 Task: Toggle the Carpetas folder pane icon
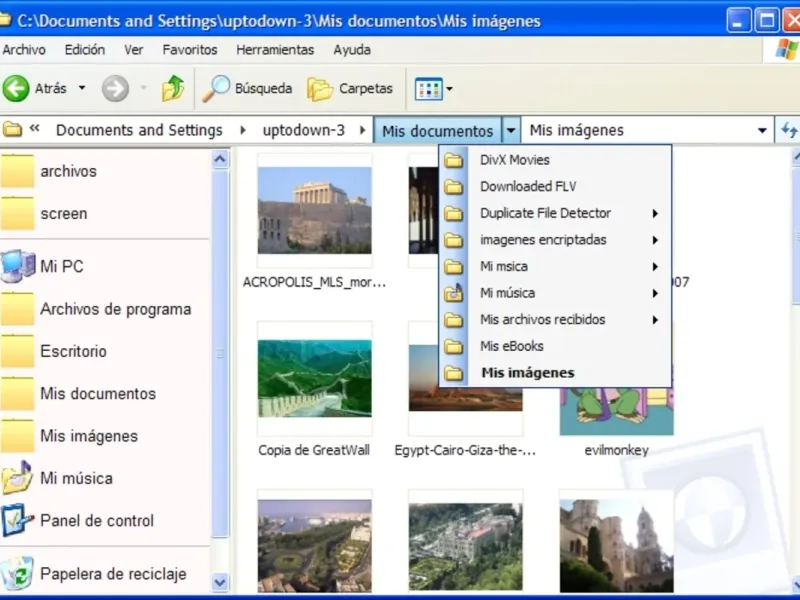pos(320,89)
